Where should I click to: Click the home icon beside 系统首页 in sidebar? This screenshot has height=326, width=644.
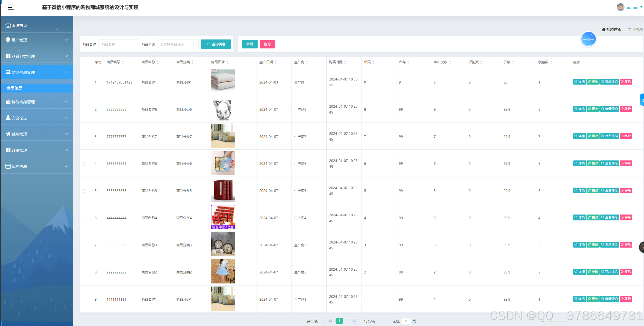[x=8, y=25]
